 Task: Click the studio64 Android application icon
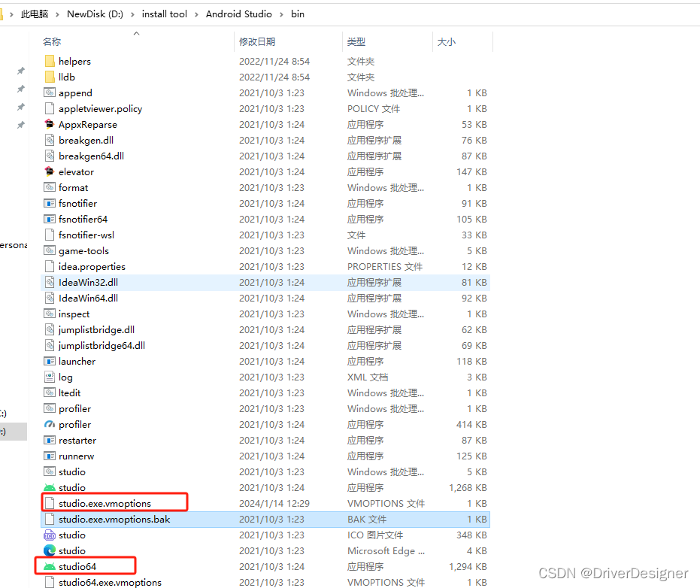click(50, 566)
